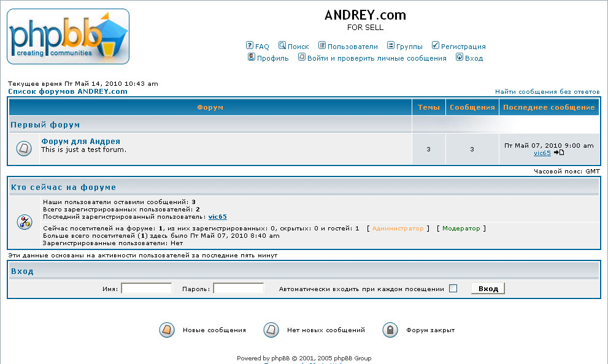Click the Нет новых сообщений legend icon

coord(271,330)
